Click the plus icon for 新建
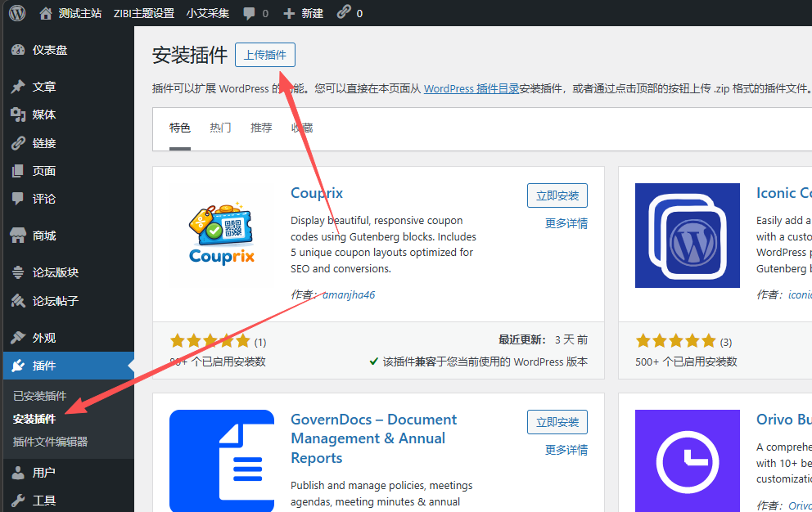 coord(289,13)
